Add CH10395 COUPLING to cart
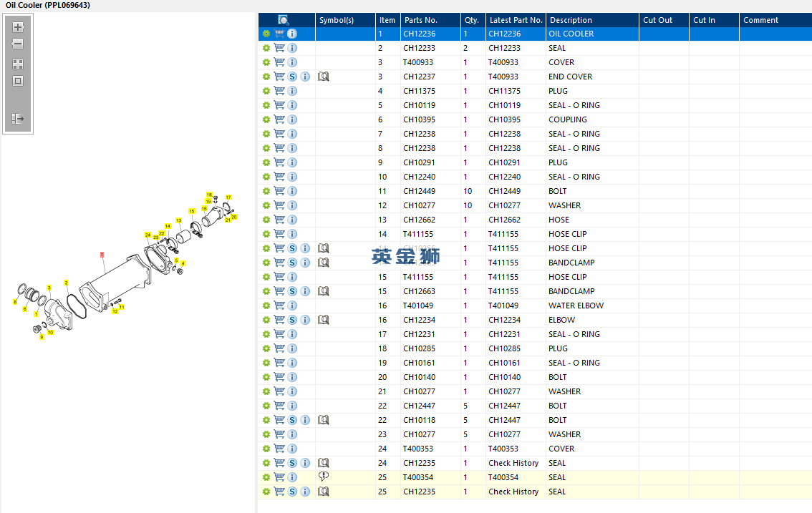Viewport: 812px width, 513px height. pos(279,119)
